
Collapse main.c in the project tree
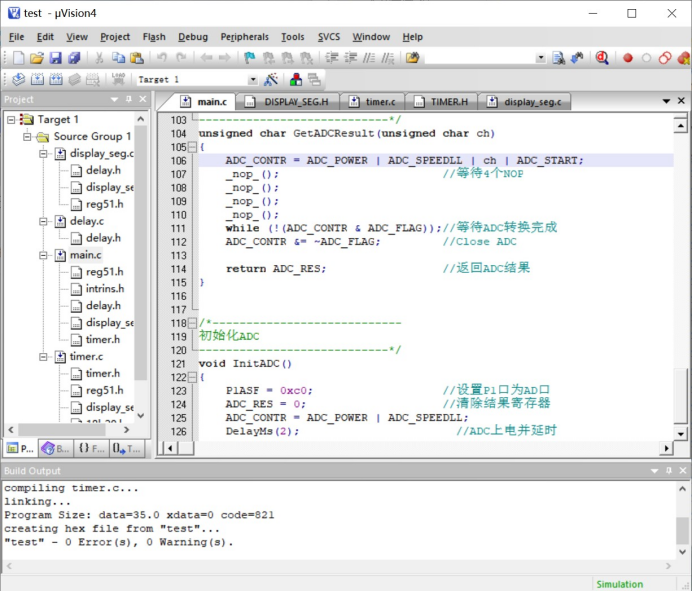[x=43, y=255]
